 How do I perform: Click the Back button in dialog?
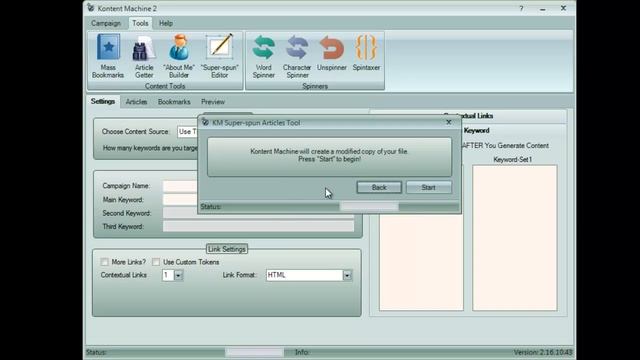pos(379,187)
